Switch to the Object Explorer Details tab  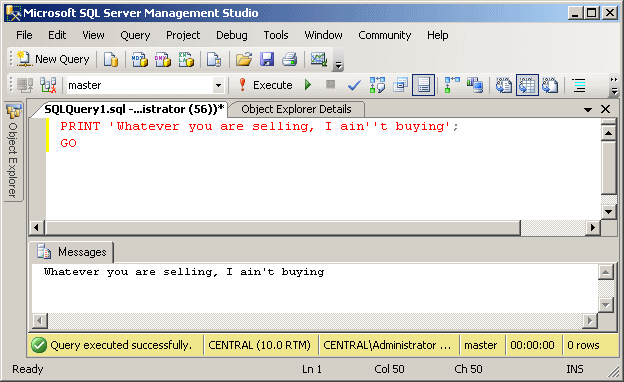[x=296, y=109]
